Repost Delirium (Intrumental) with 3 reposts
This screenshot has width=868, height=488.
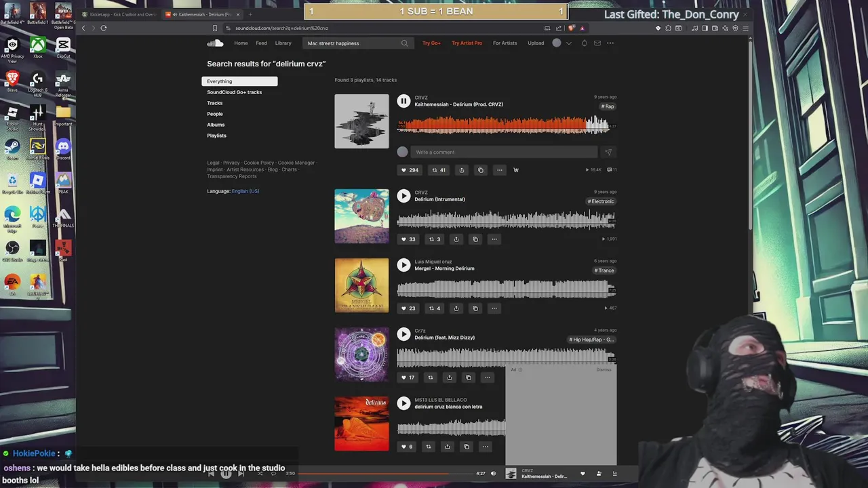(435, 239)
